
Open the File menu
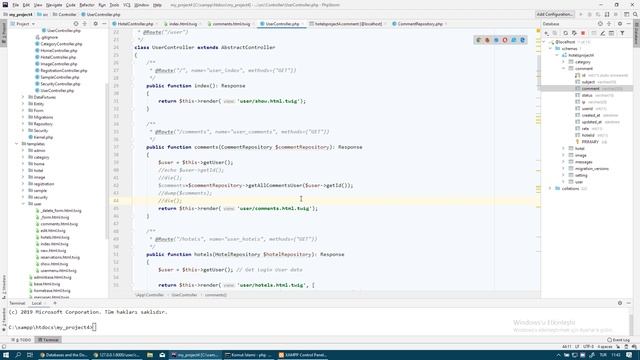pyautogui.click(x=16, y=5)
